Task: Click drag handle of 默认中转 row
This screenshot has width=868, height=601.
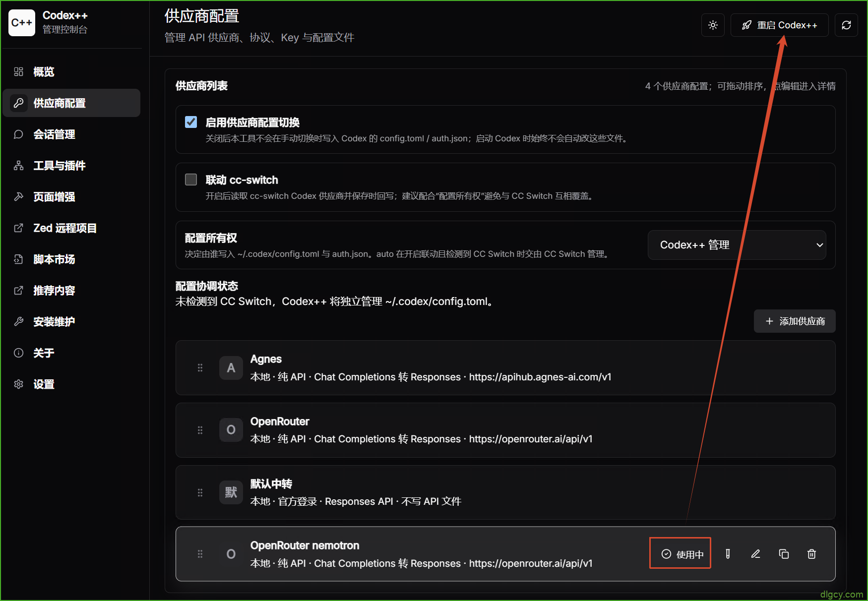Action: (x=200, y=492)
